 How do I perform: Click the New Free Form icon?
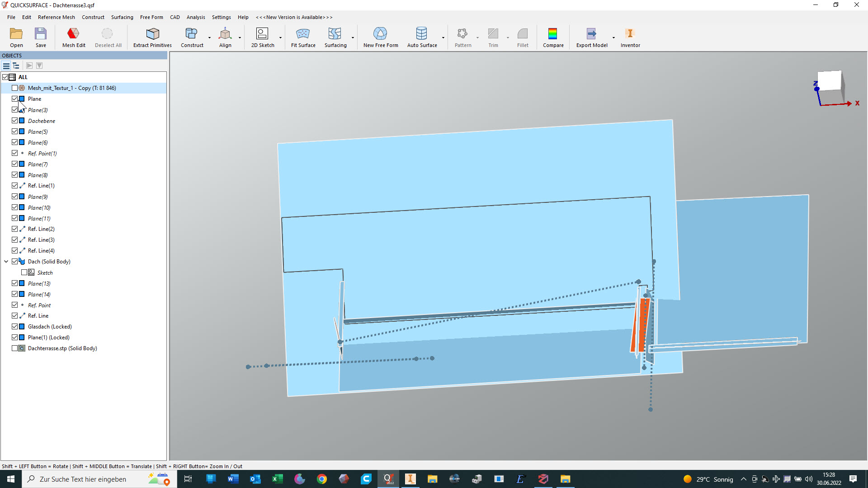(x=380, y=34)
